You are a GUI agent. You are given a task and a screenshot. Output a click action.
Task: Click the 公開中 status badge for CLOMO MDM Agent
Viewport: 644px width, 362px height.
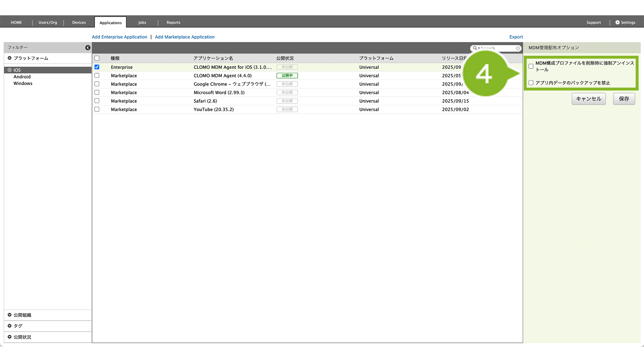pos(287,76)
